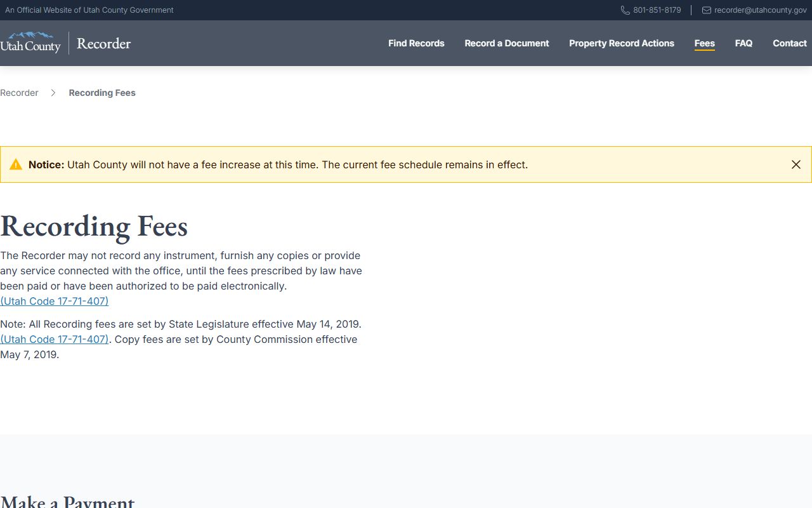Viewport: 812px width, 508px height.
Task: Dismiss the fee notice banner
Action: point(796,164)
